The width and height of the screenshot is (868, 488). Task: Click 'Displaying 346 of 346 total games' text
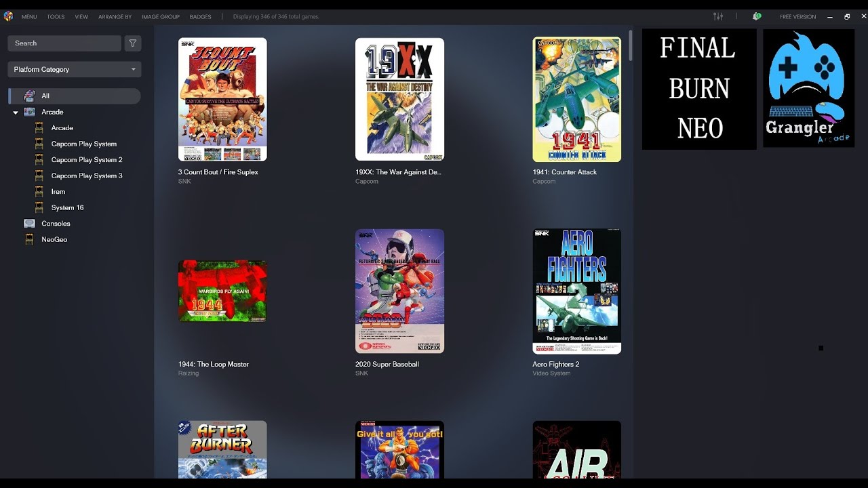[x=276, y=16]
